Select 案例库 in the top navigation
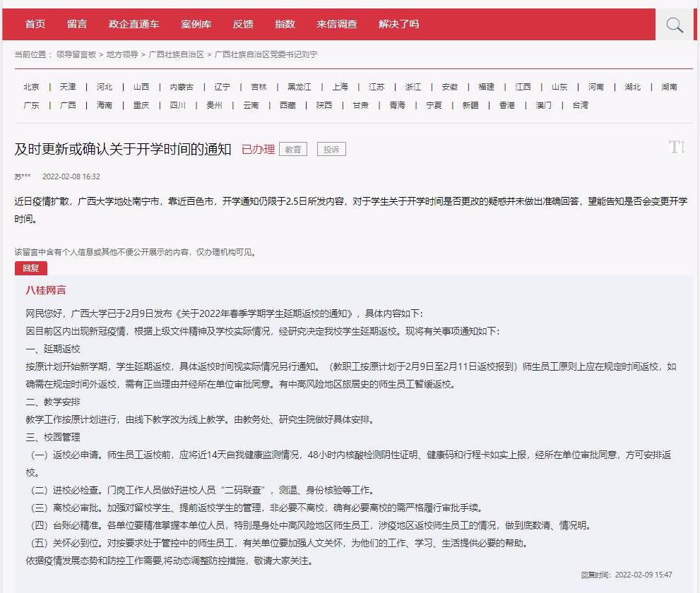The width and height of the screenshot is (700, 593). pyautogui.click(x=196, y=24)
